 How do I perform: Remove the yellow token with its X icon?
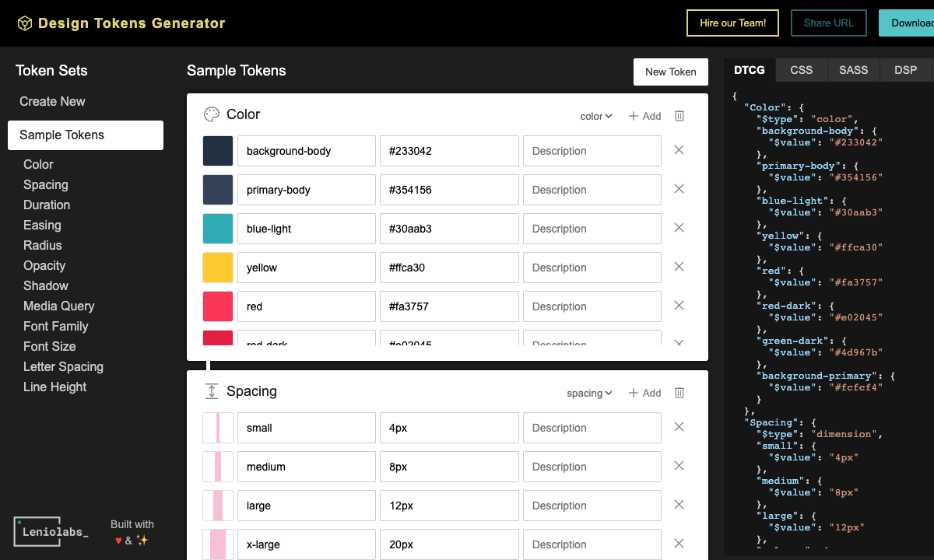click(x=678, y=267)
